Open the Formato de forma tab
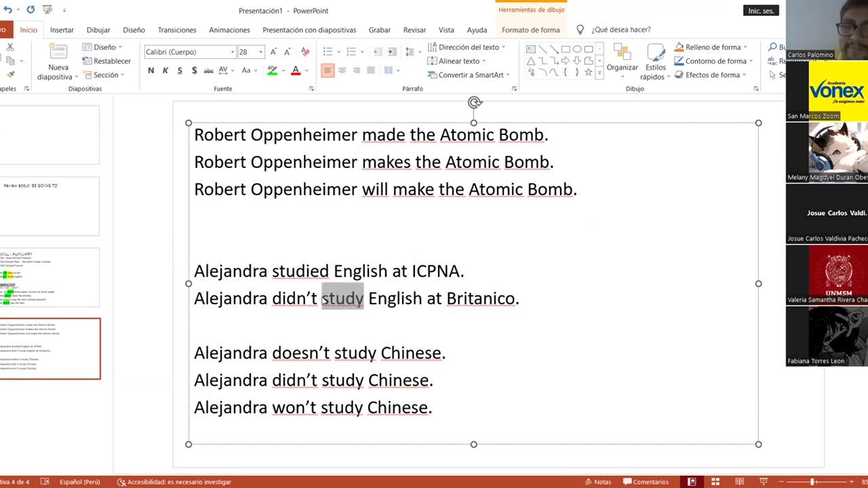 pos(531,30)
